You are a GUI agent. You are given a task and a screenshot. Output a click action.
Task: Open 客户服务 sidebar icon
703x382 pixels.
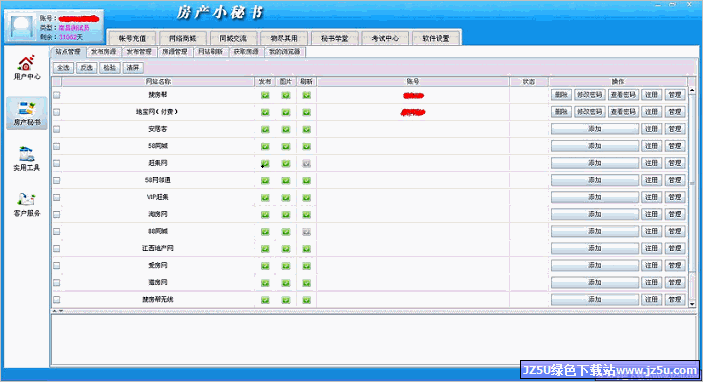[x=26, y=204]
